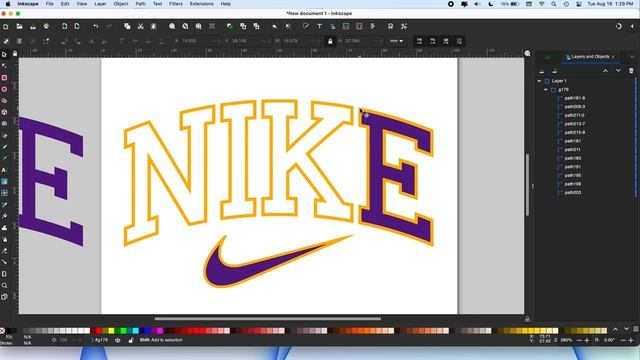Open Text and Font dialog icon
640x360 pixels.
pyautogui.click(x=319, y=27)
